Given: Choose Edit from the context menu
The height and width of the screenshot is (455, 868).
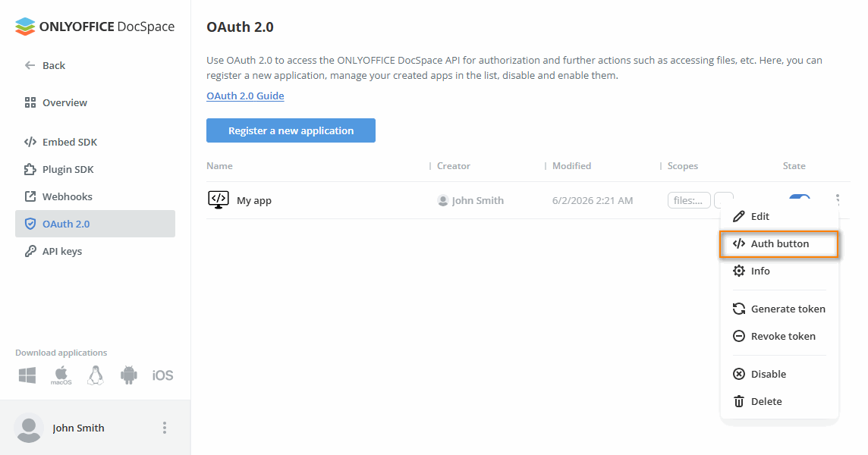Looking at the screenshot, I should tap(779, 216).
